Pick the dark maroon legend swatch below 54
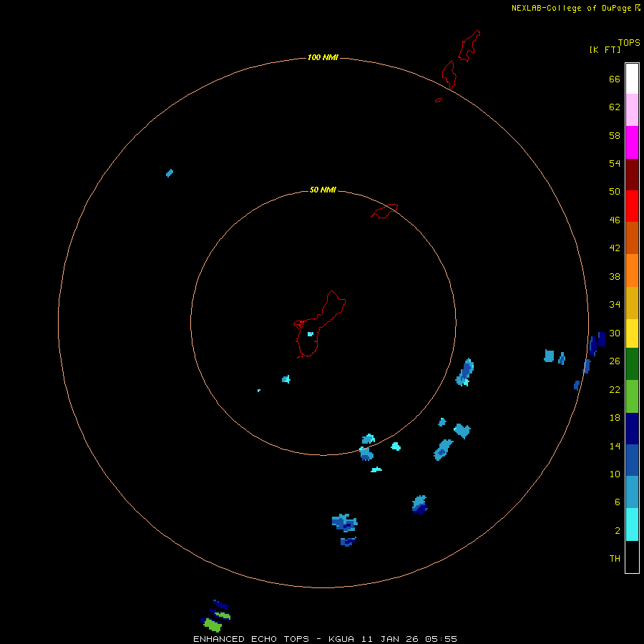Screen dimensions: 644x644 pyautogui.click(x=632, y=175)
